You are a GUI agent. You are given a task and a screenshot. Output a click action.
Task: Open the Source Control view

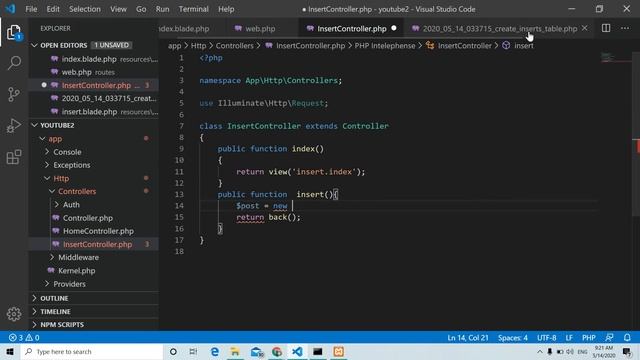click(14, 94)
